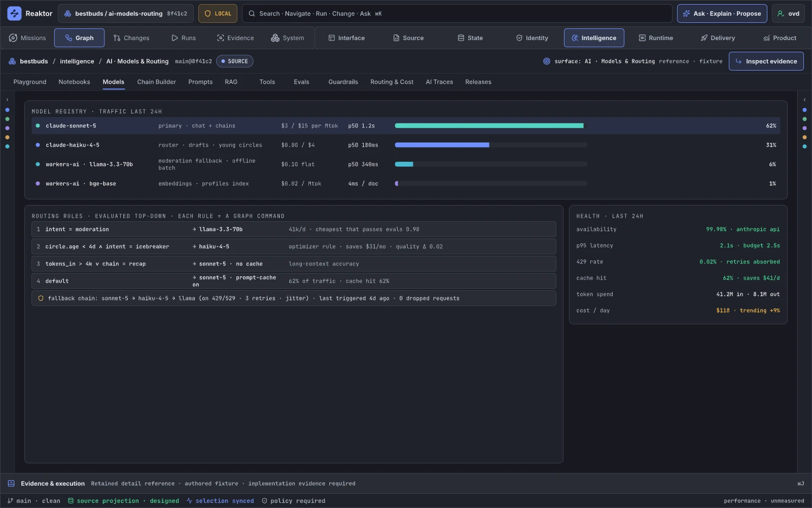Screen dimensions: 812x508
Task: Open System via its cubes icon
Action: [x=275, y=38]
